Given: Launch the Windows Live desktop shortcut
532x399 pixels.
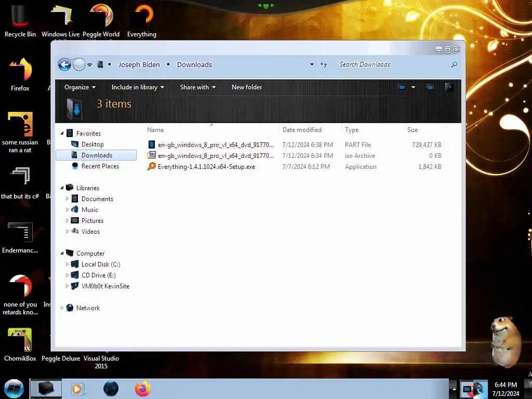Looking at the screenshot, I should point(61,20).
